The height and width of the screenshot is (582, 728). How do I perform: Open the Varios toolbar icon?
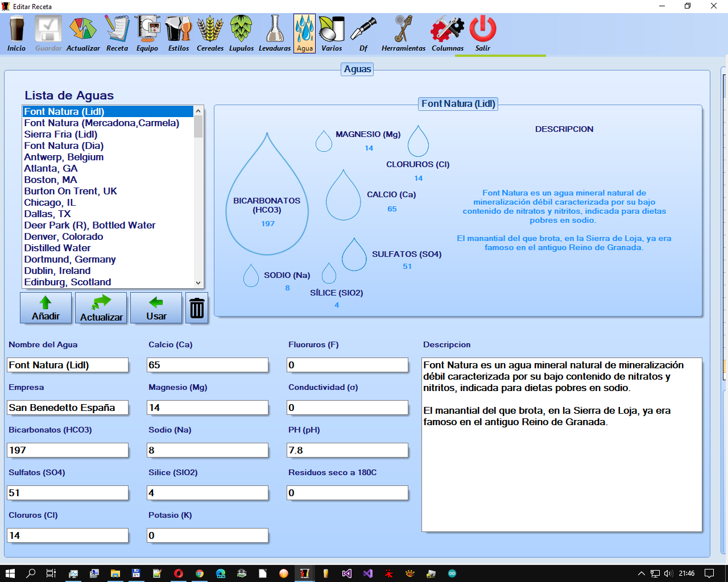pos(332,34)
